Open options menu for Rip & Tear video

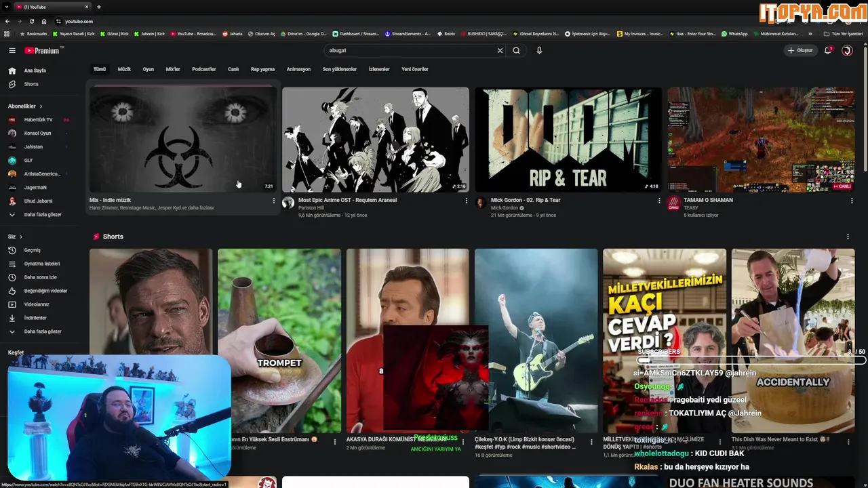(x=659, y=201)
